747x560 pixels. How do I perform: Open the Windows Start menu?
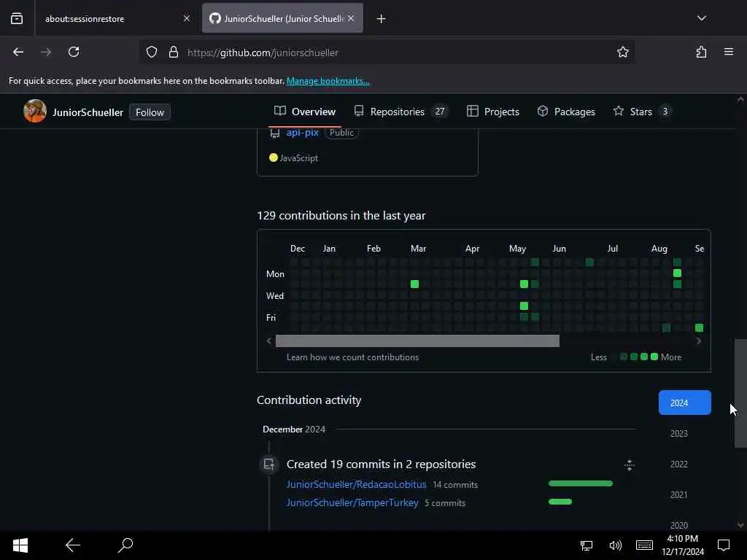coord(20,545)
